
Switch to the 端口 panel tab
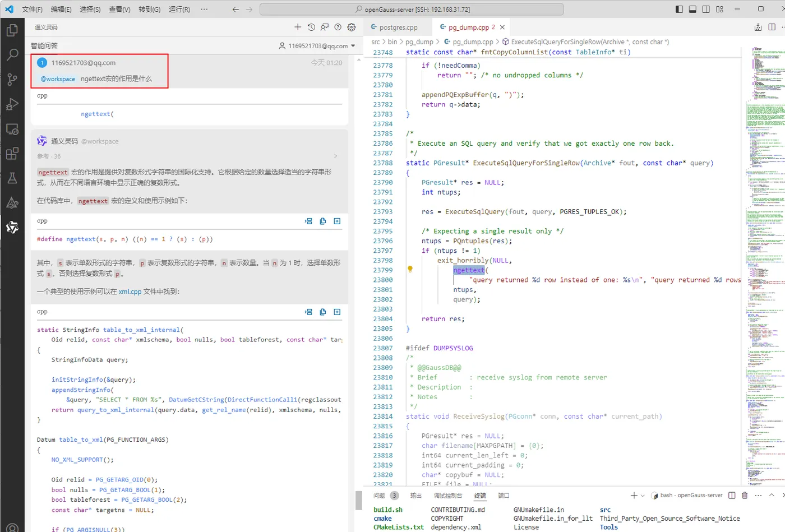(x=504, y=496)
